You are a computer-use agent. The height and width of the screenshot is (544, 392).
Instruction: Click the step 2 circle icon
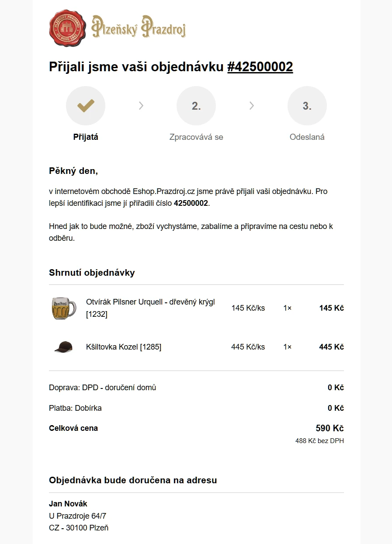click(x=196, y=106)
